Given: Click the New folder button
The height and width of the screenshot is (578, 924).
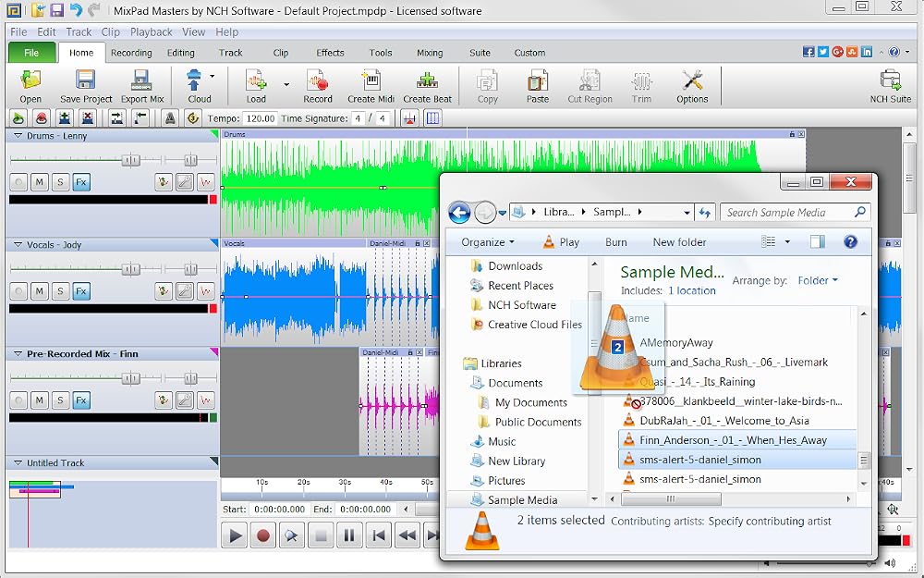Looking at the screenshot, I should (x=679, y=241).
